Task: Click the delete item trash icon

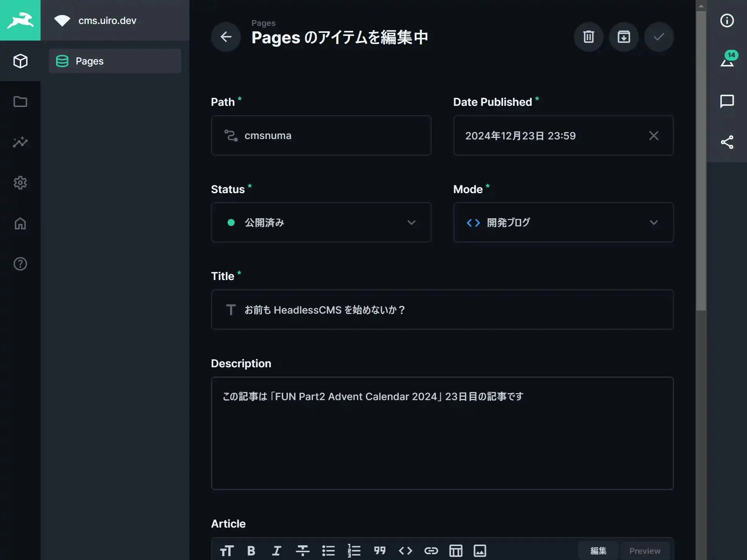Action: tap(588, 37)
